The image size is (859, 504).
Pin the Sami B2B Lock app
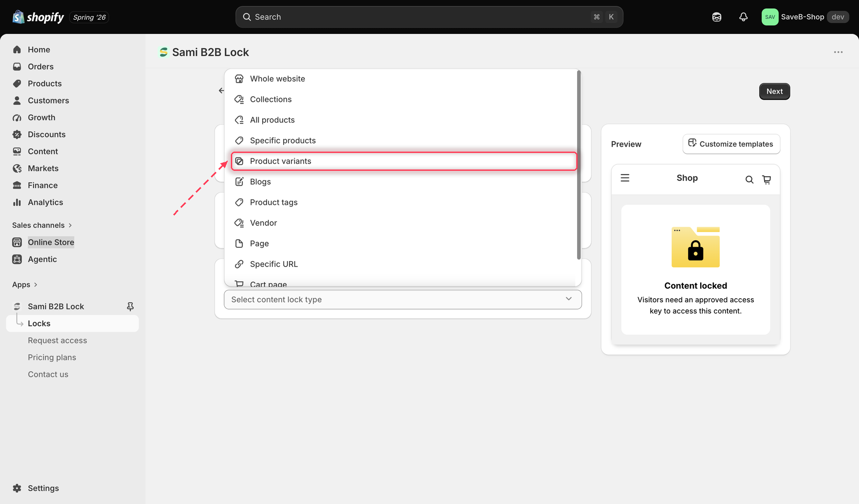pyautogui.click(x=130, y=306)
